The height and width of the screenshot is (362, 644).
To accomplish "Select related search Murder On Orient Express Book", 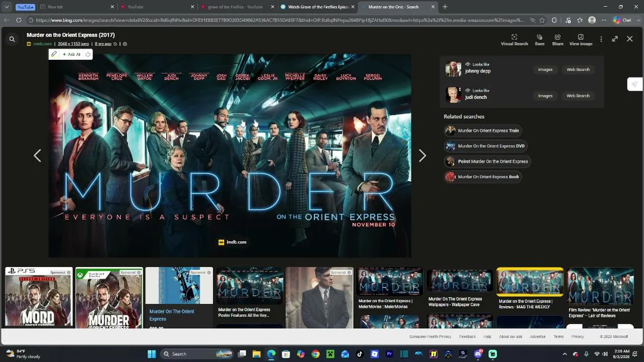I will tap(482, 176).
